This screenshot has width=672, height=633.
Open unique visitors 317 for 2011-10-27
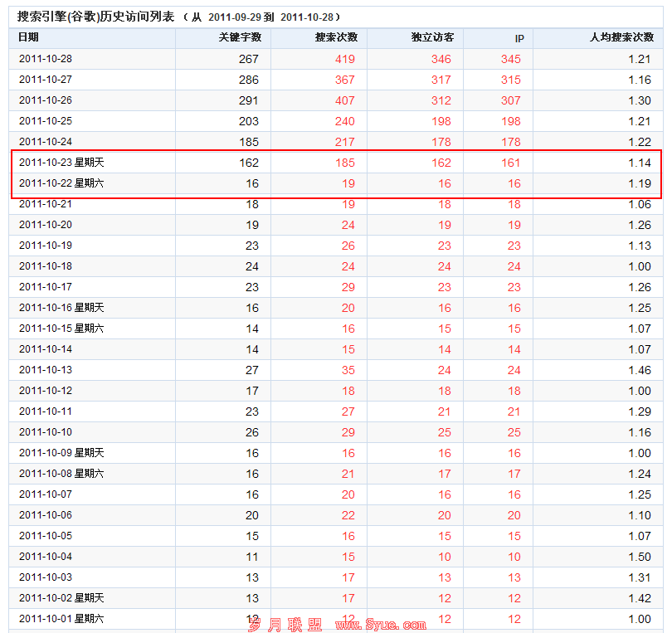441,80
